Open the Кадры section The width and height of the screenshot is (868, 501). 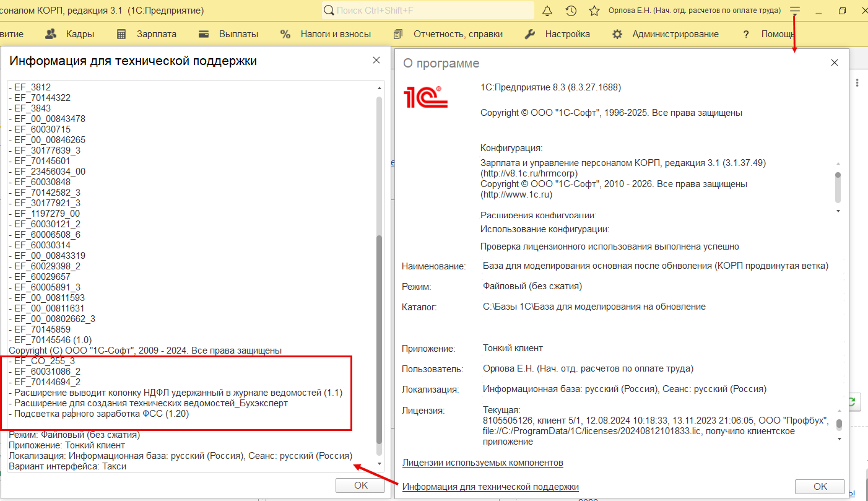coord(70,34)
